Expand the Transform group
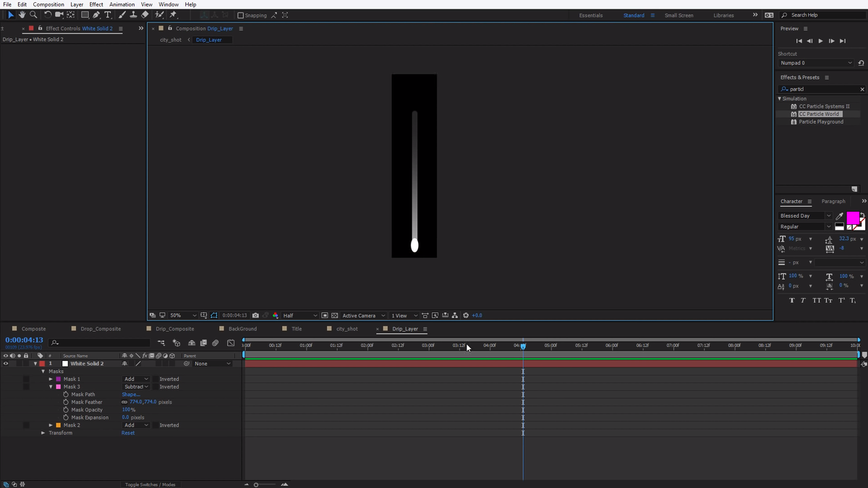The height and width of the screenshot is (488, 868). tap(43, 433)
